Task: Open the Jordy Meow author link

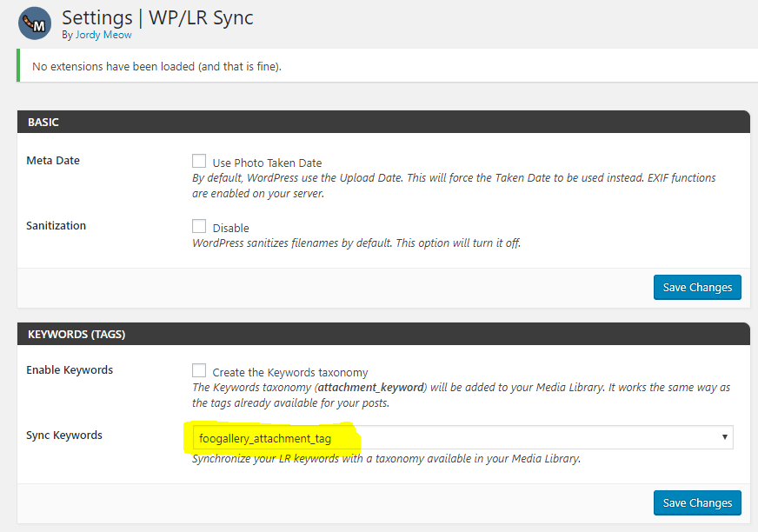Action: [103, 35]
